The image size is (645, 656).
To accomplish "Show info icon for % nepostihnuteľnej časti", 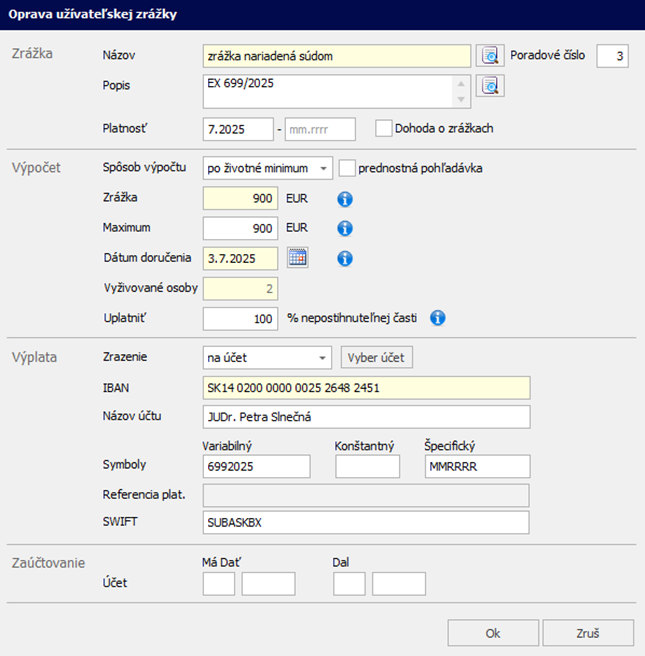I will click(438, 318).
